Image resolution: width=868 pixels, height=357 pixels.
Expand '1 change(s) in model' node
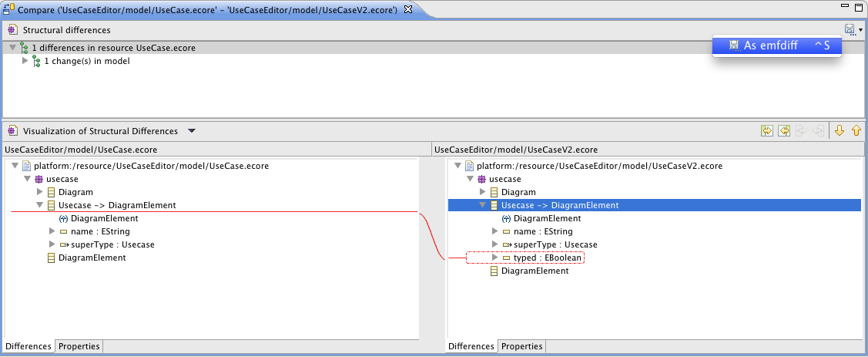[x=25, y=61]
